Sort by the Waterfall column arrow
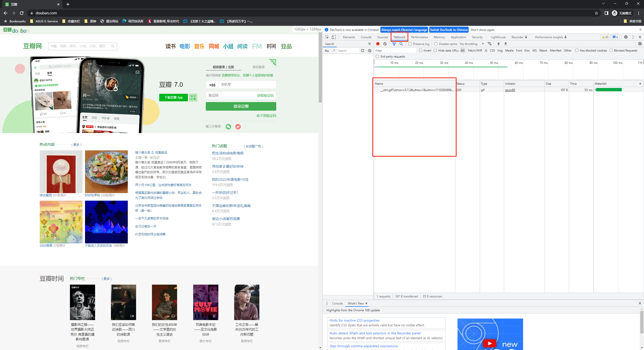 pos(640,83)
